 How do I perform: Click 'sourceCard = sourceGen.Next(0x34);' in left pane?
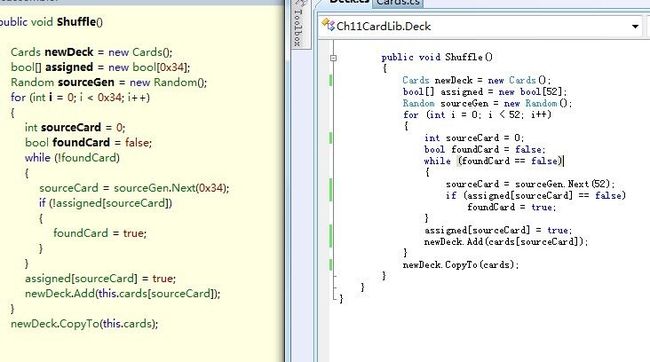coord(134,188)
